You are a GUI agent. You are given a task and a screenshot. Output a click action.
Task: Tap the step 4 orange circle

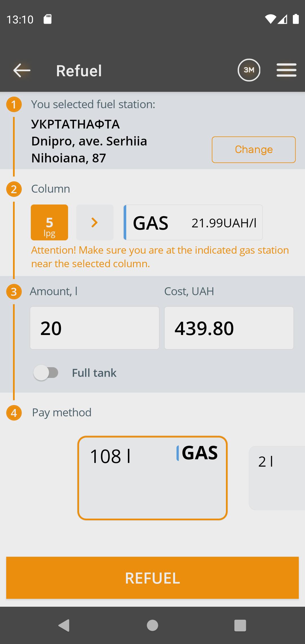(x=14, y=413)
